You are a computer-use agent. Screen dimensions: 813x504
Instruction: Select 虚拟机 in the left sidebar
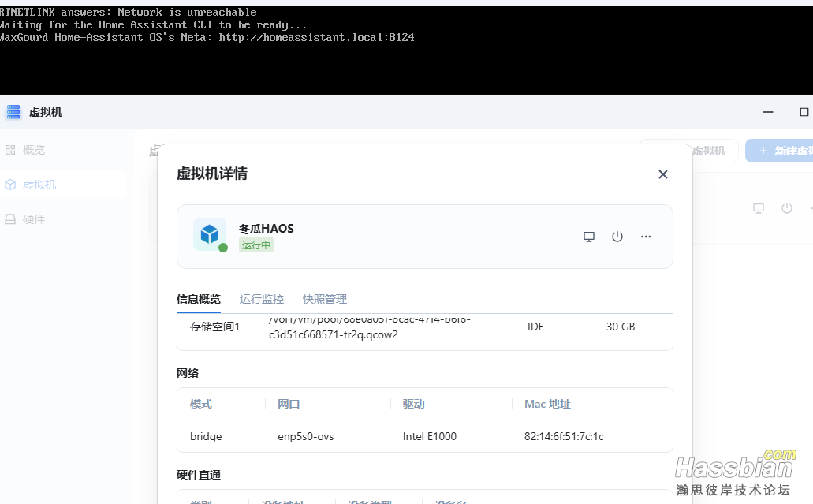pyautogui.click(x=39, y=185)
